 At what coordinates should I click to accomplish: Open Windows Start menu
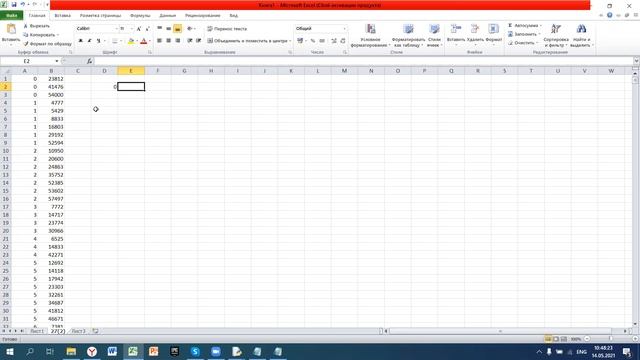tap(9, 351)
